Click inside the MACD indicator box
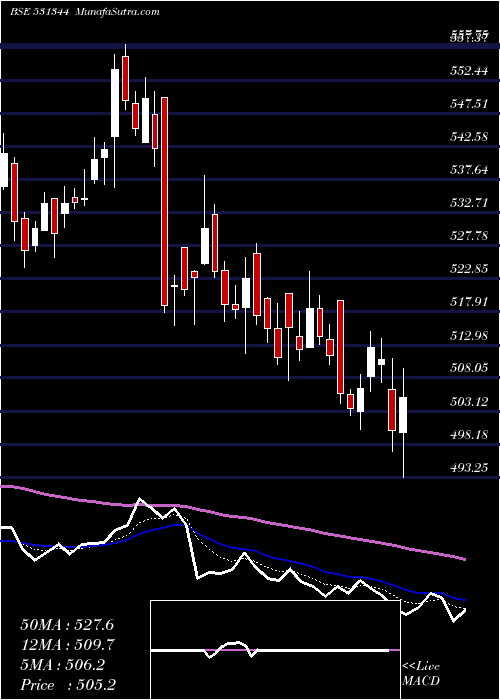Screen dimensions: 500x700 point(275,650)
